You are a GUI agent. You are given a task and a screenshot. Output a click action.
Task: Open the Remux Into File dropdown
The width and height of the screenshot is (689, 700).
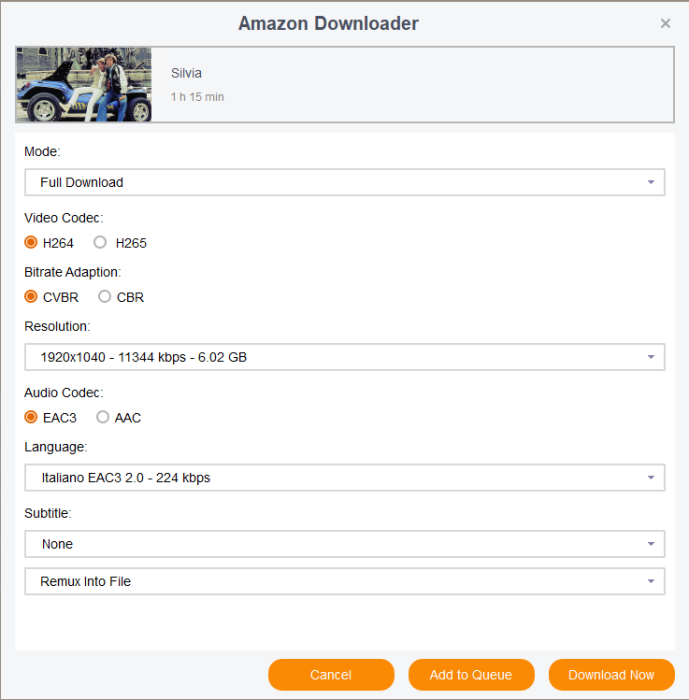coord(345,581)
